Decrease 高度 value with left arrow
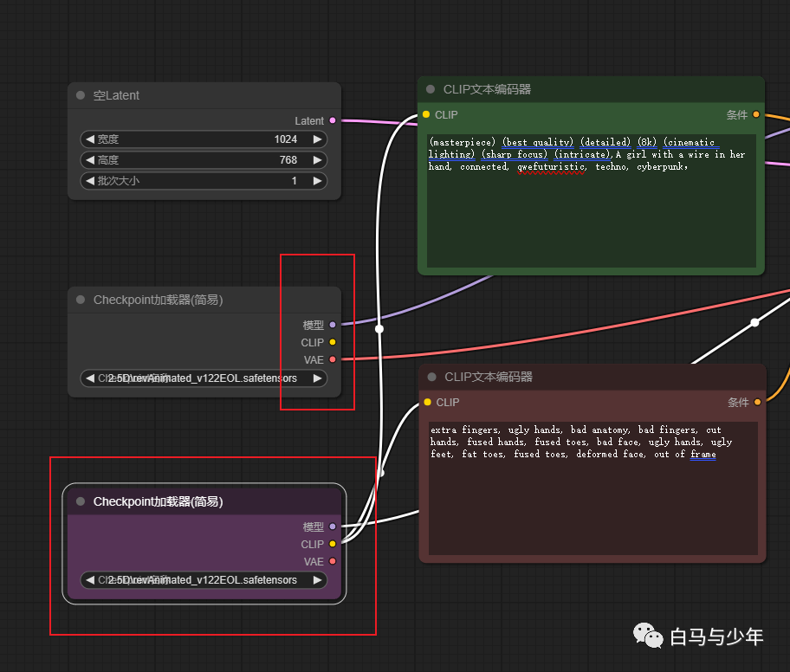The width and height of the screenshot is (790, 672). tap(90, 160)
